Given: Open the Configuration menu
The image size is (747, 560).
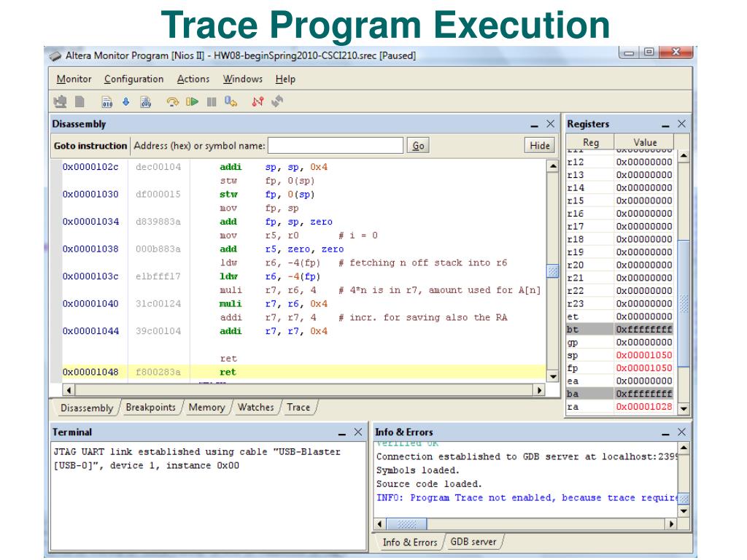Looking at the screenshot, I should click(133, 79).
